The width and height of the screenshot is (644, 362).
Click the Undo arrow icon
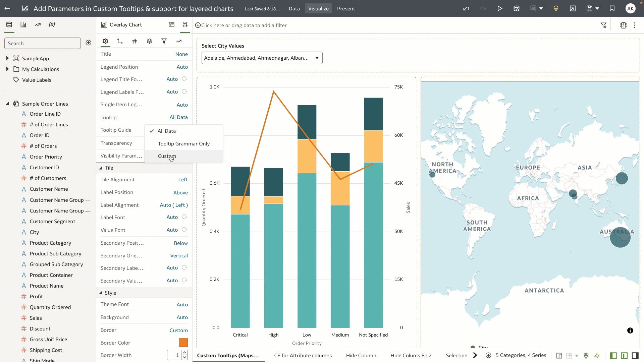tap(466, 8)
